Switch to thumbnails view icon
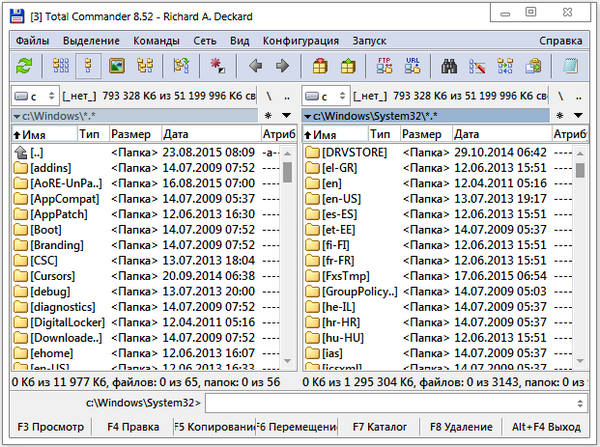The height and width of the screenshot is (447, 600). point(117,66)
